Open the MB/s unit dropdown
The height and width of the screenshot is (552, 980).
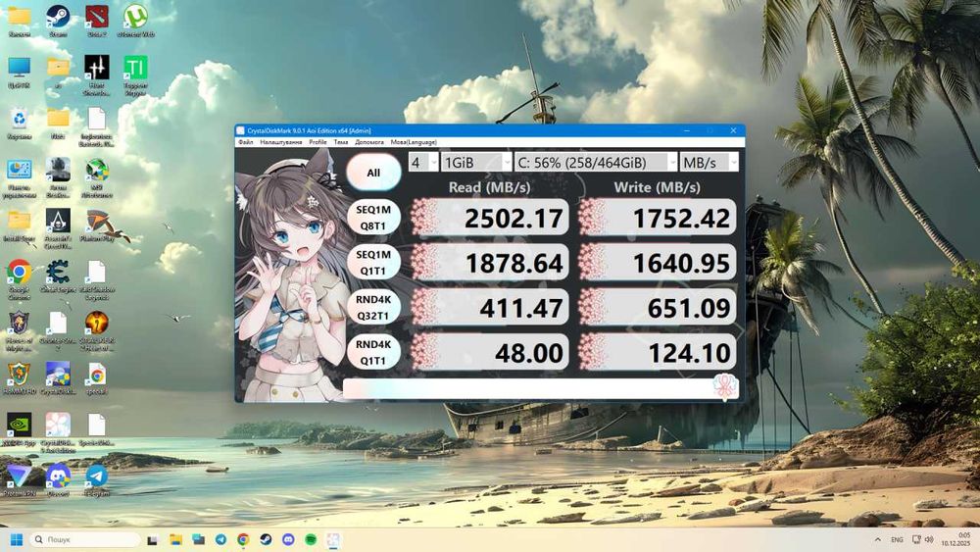(709, 163)
